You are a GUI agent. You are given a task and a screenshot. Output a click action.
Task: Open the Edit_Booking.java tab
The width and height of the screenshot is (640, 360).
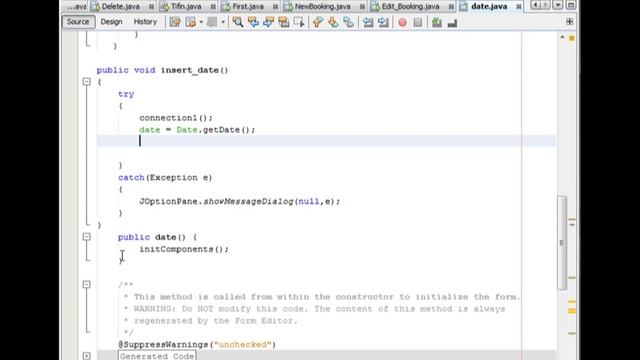point(410,7)
